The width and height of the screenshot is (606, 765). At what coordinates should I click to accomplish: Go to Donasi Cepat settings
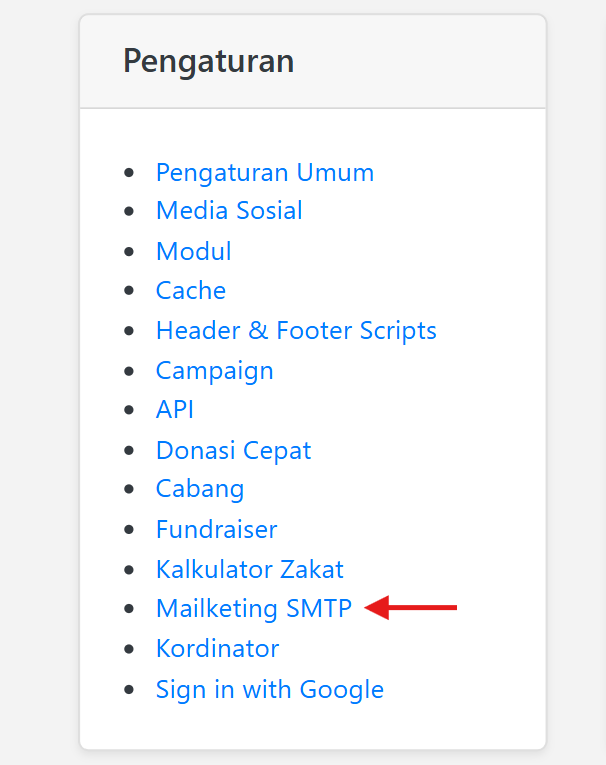[x=233, y=450]
